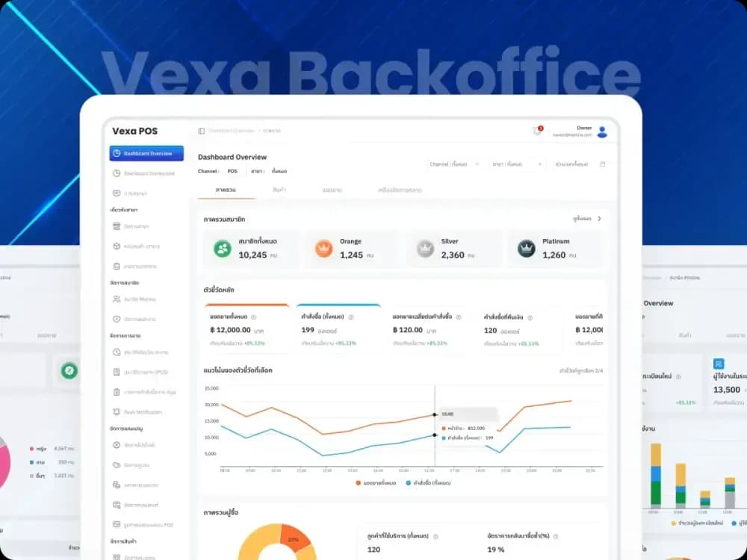The width and height of the screenshot is (747, 560).
Task: Open the date range filter field
Action: coord(580,164)
